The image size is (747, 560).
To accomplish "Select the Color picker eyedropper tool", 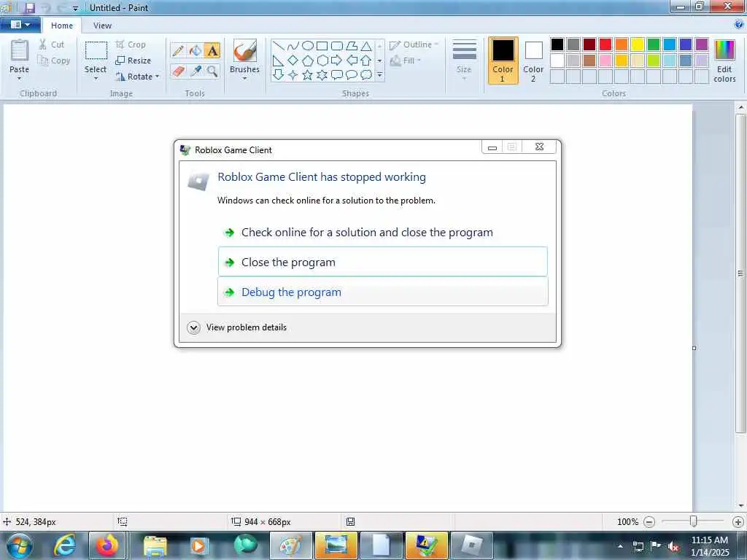I will click(196, 71).
